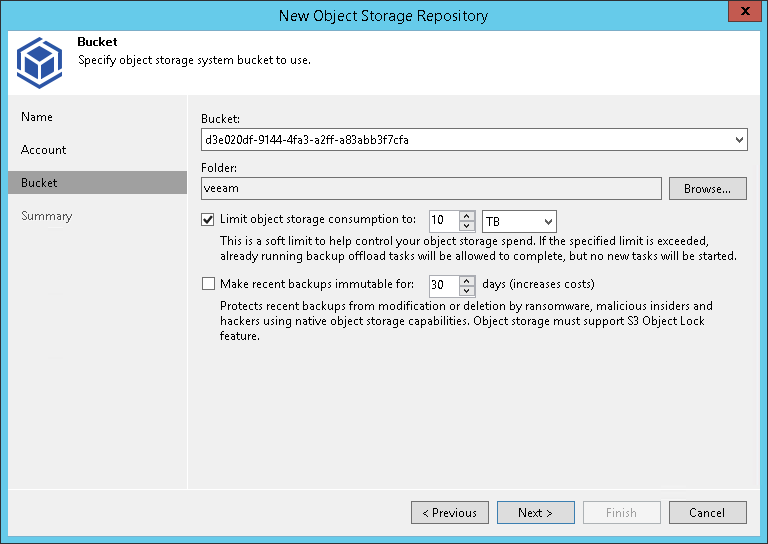Increase storage consumption limit with up arrow
768x544 pixels.
coord(466,216)
